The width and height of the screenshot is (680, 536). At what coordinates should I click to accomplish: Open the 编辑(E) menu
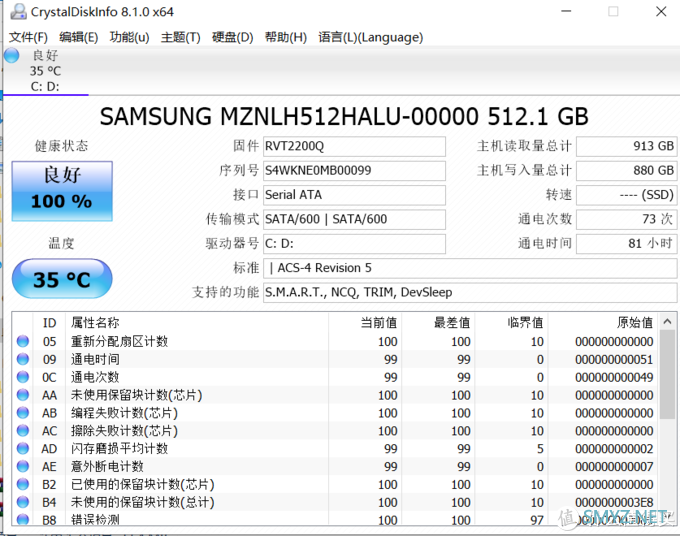79,37
